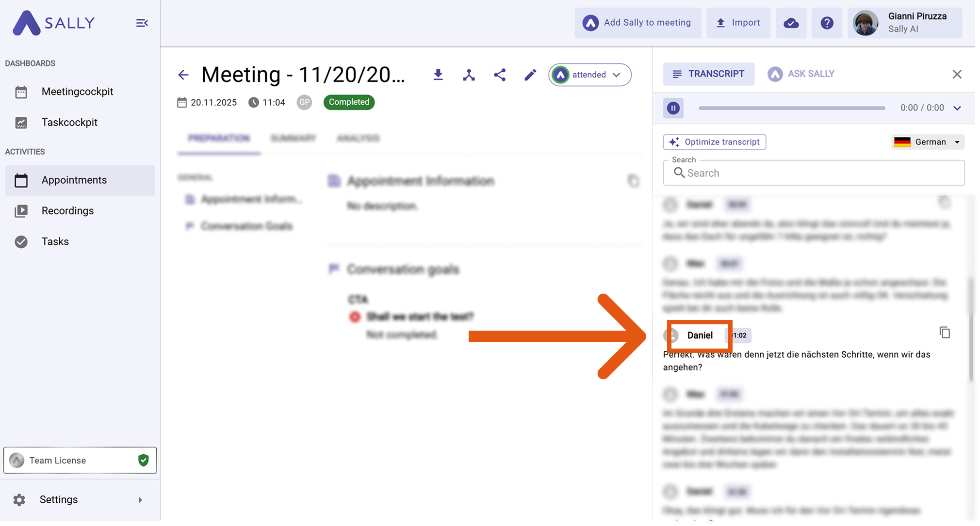980x526 pixels.
Task: Download the meeting using download icon
Action: 438,75
